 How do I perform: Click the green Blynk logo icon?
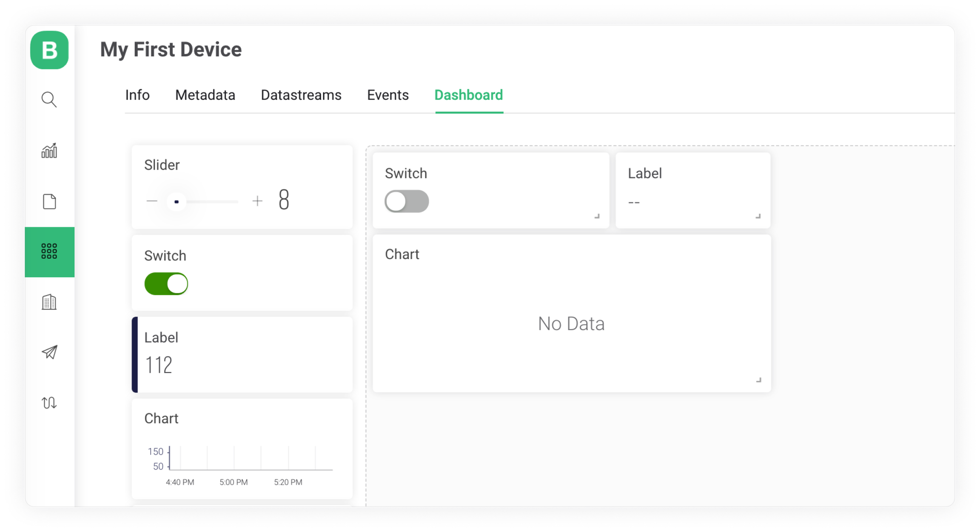(49, 50)
